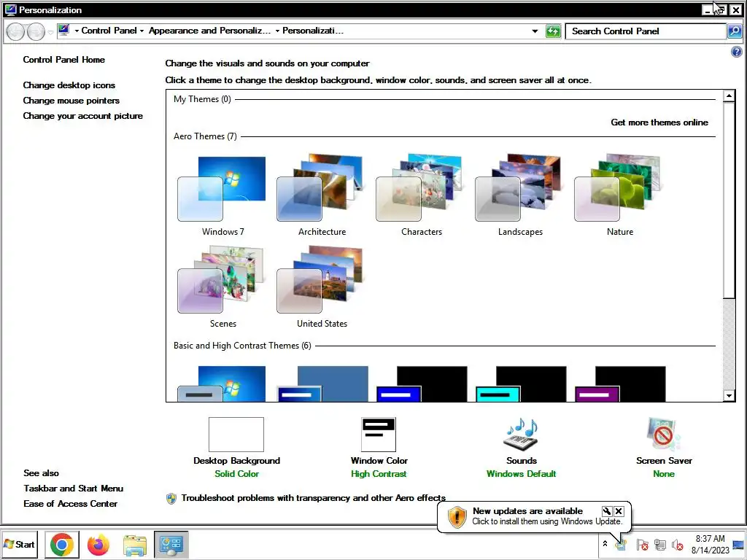The width and height of the screenshot is (747, 560).
Task: Click the Action Center flag tray icon
Action: click(x=642, y=544)
